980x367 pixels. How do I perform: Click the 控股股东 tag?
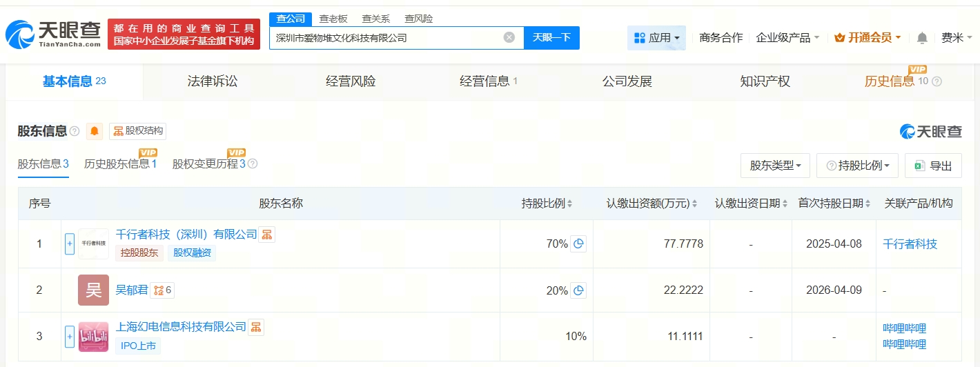139,253
